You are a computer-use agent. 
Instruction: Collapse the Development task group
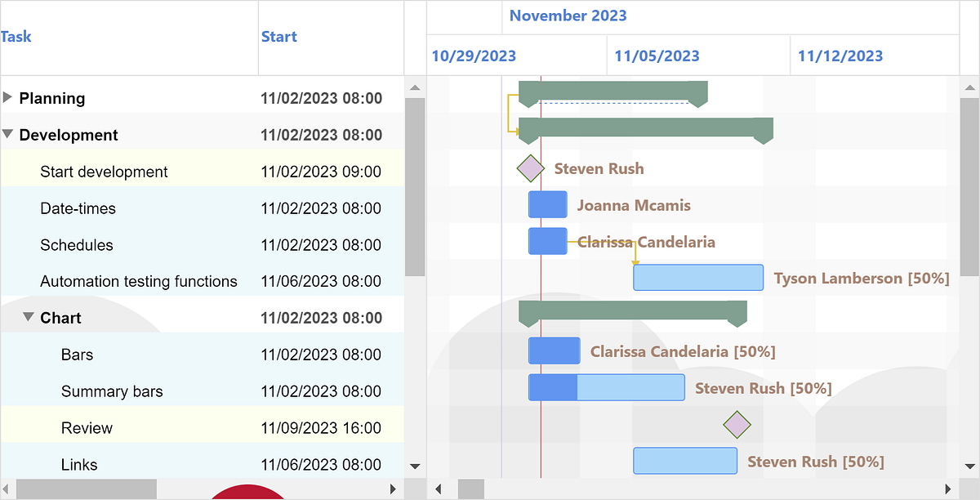[x=8, y=135]
